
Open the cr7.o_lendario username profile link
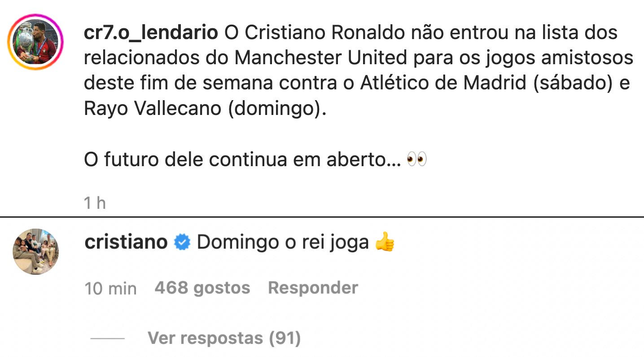151,33
